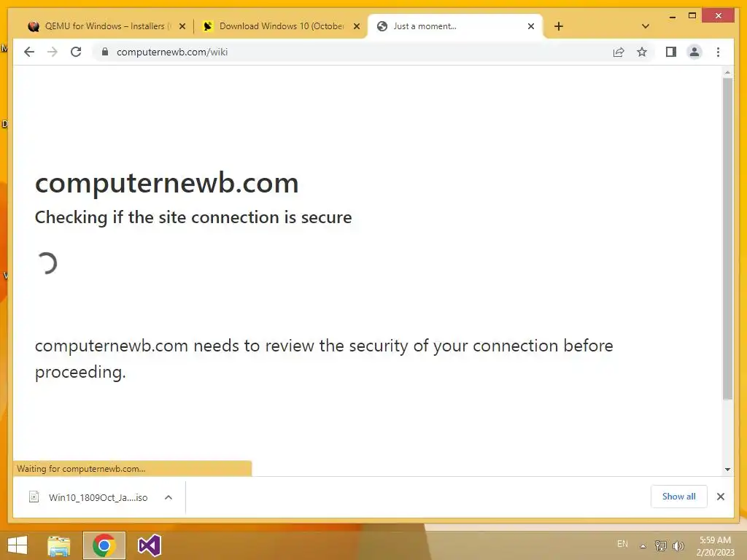Image resolution: width=747 pixels, height=560 pixels.
Task: Open a new tab with the plus button
Action: point(558,26)
